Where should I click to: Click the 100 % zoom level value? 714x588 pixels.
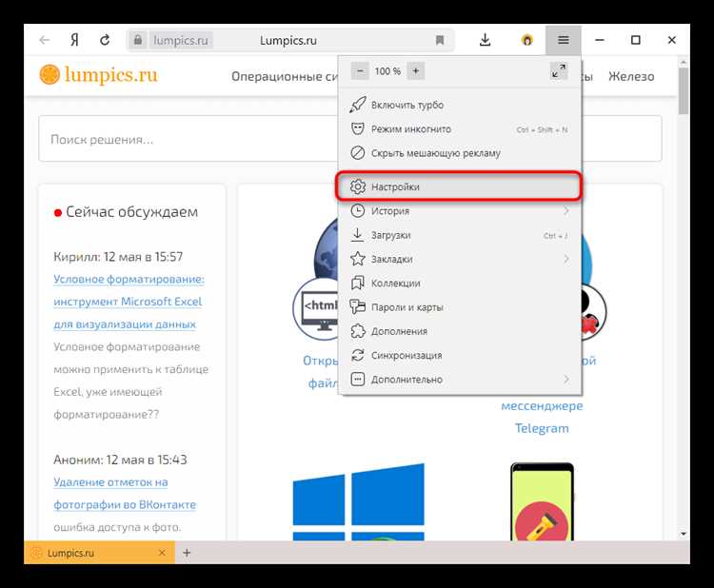[x=387, y=71]
